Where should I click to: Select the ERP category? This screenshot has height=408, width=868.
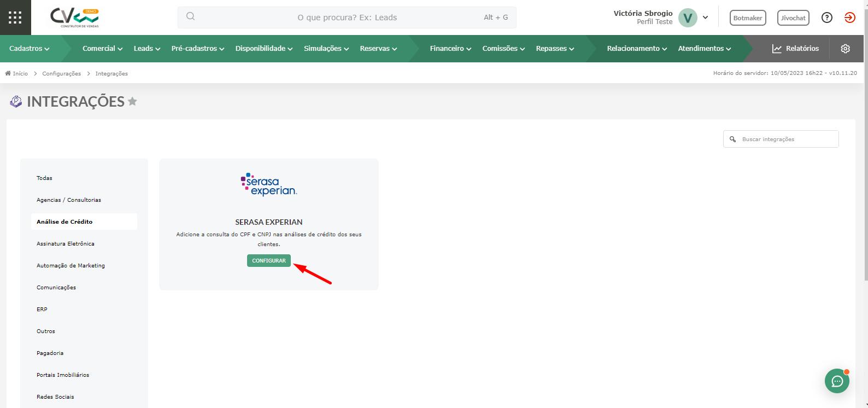point(84,309)
